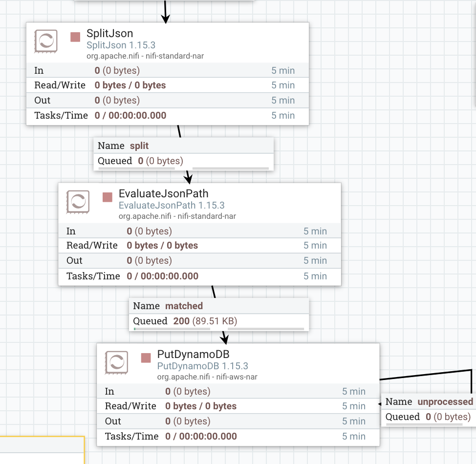Click the SplitJson processor icon

point(46,42)
